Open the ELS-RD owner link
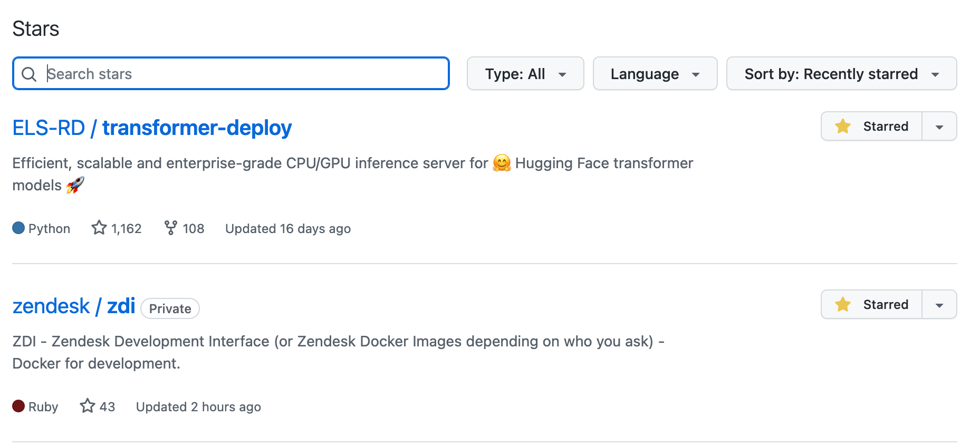Viewport: 980px width, 445px height. [x=49, y=128]
